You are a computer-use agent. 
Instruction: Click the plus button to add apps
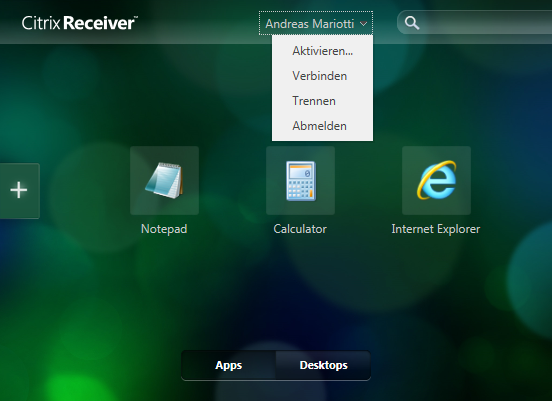point(19,190)
